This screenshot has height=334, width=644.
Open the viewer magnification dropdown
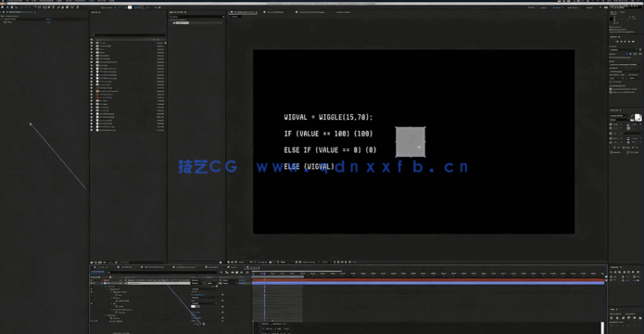[243, 262]
